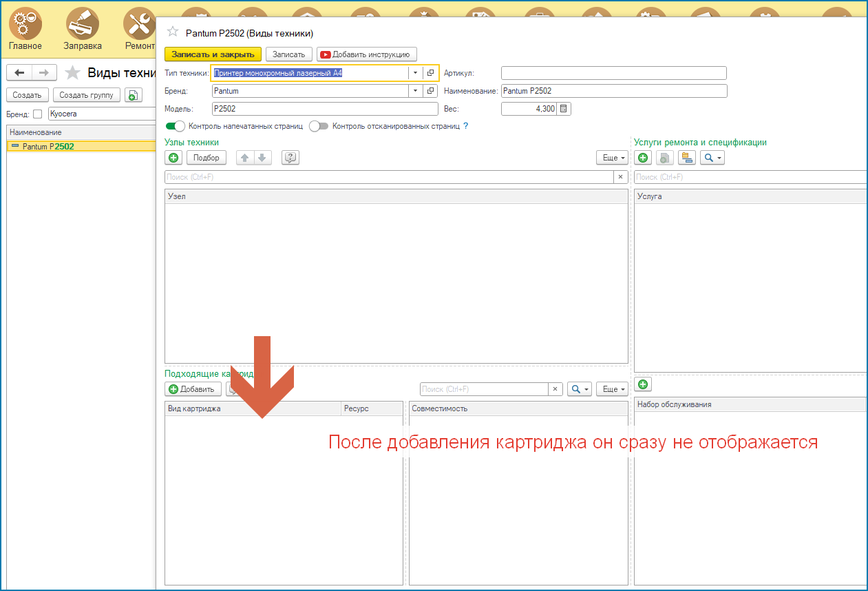868x591 pixels.
Task: Click the group folder icon in Услуги ремонта
Action: coord(686,158)
